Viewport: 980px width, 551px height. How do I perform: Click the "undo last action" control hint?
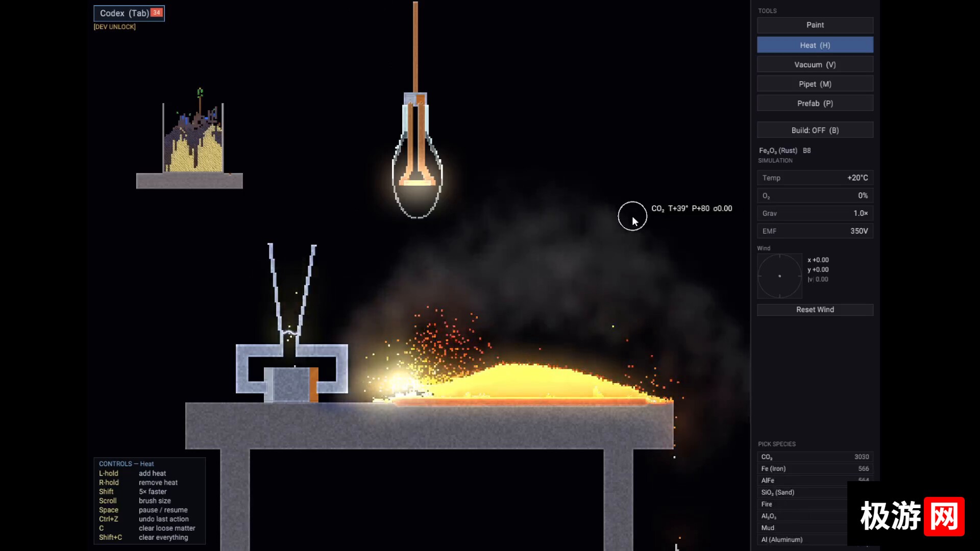pyautogui.click(x=164, y=519)
